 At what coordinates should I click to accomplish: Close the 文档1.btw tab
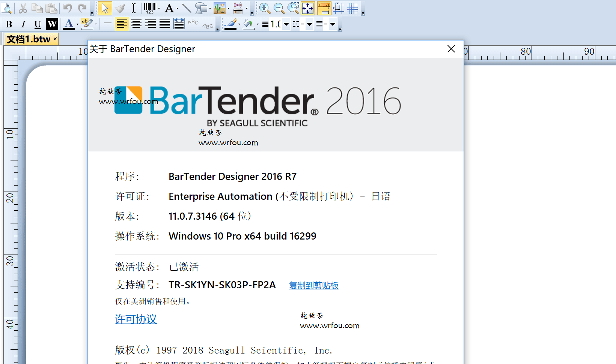click(x=55, y=39)
